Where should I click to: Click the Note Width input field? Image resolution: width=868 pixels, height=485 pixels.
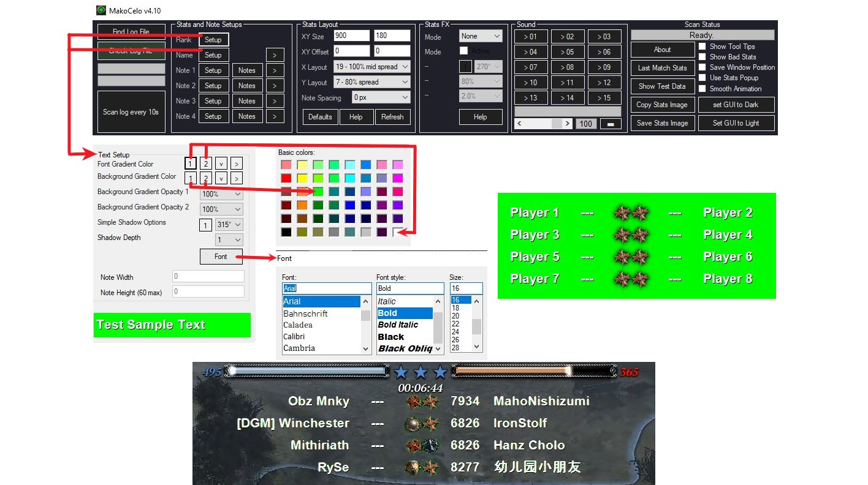pos(208,277)
